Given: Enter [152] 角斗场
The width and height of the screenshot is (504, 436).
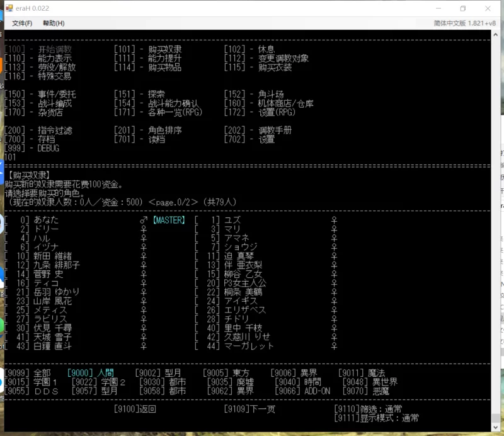Looking at the screenshot, I should point(254,95).
